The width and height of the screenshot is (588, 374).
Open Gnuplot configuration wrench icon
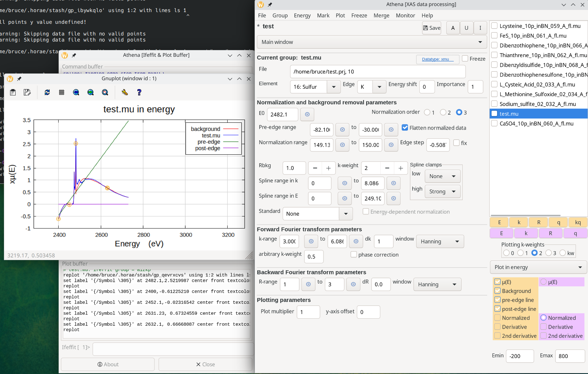(x=125, y=92)
